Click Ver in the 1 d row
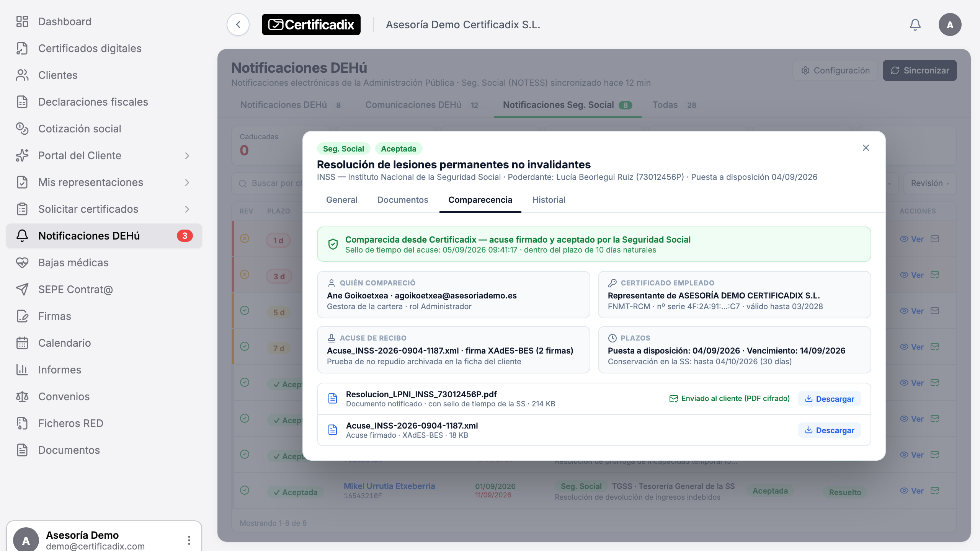This screenshot has width=980, height=551. point(912,239)
